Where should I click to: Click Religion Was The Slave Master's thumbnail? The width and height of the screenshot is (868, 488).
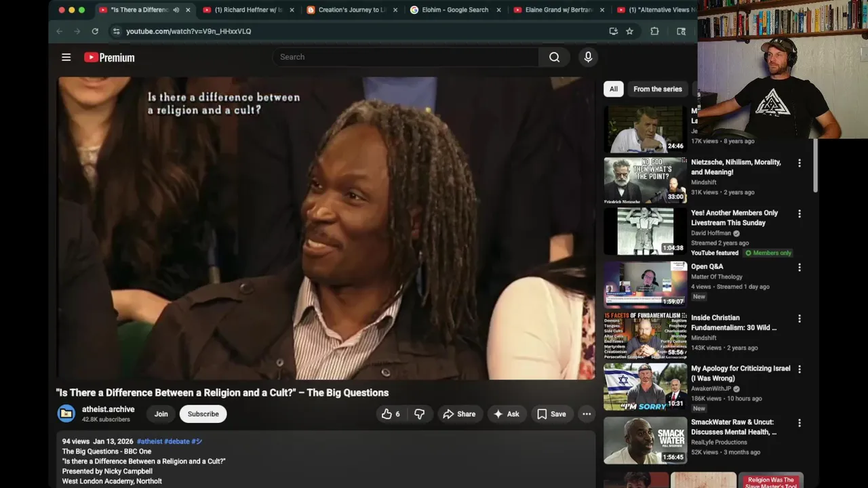click(x=771, y=480)
